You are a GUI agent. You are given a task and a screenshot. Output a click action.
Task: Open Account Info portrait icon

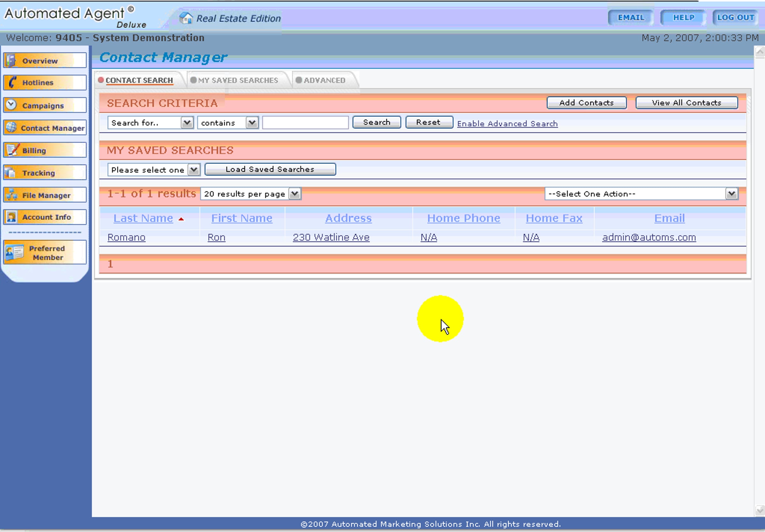click(x=11, y=217)
